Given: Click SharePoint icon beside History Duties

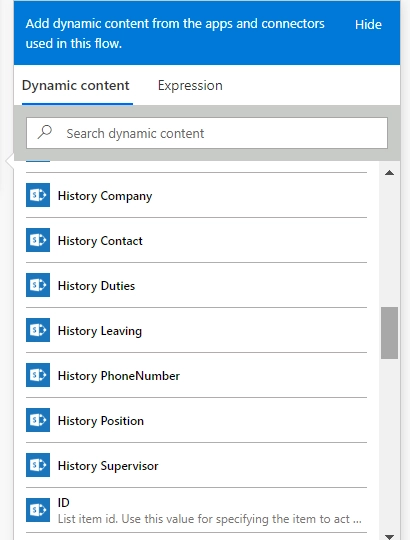Looking at the screenshot, I should tap(38, 285).
